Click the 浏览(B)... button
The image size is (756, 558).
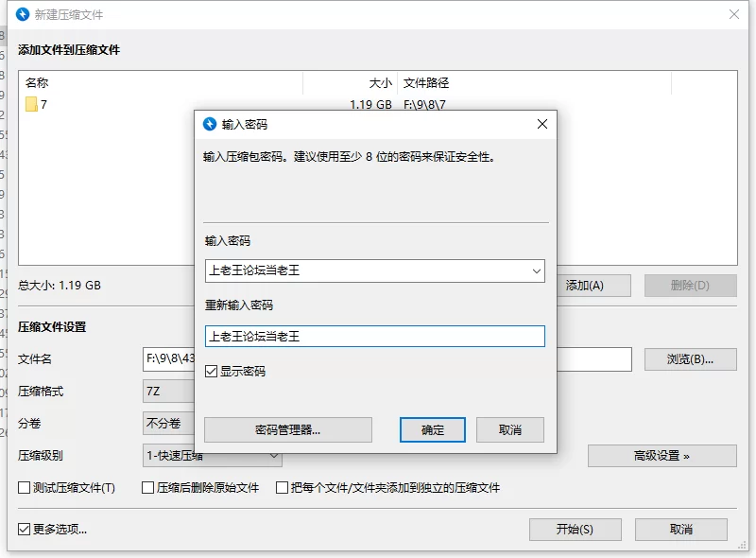point(691,359)
